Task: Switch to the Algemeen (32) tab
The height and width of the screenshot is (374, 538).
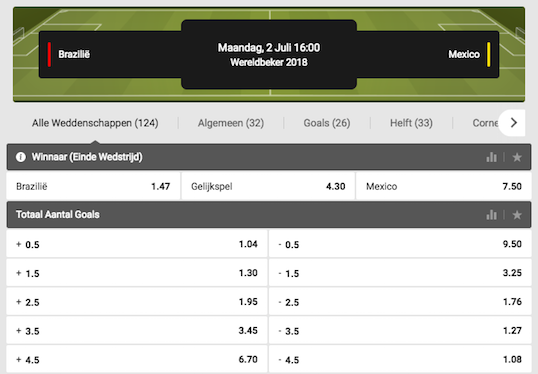Action: (231, 123)
